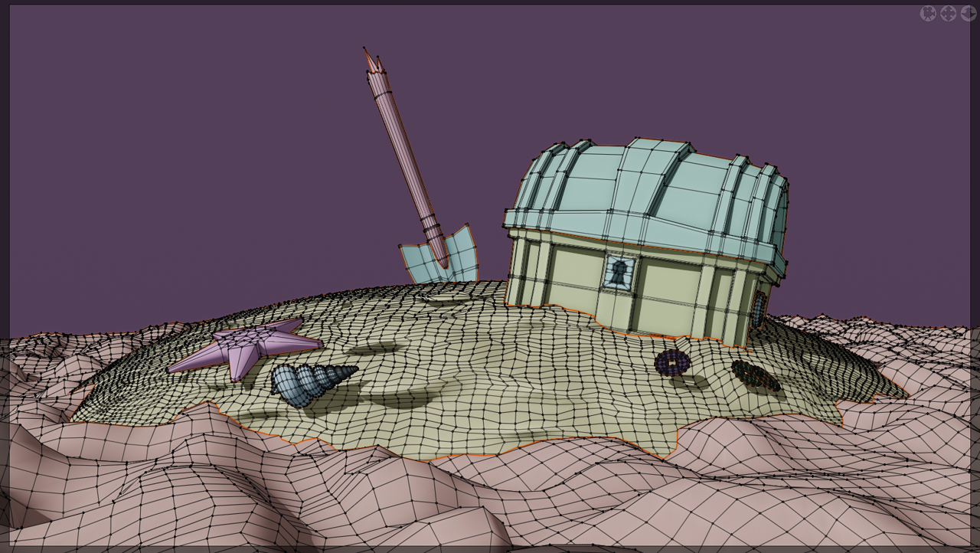
Task: Toggle the camera view icon
Action: [928, 13]
